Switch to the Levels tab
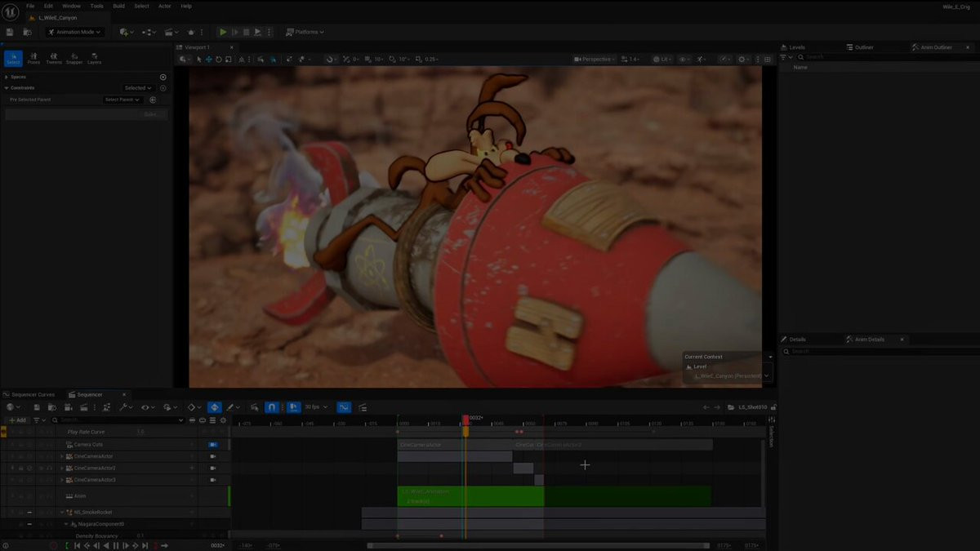 point(796,47)
